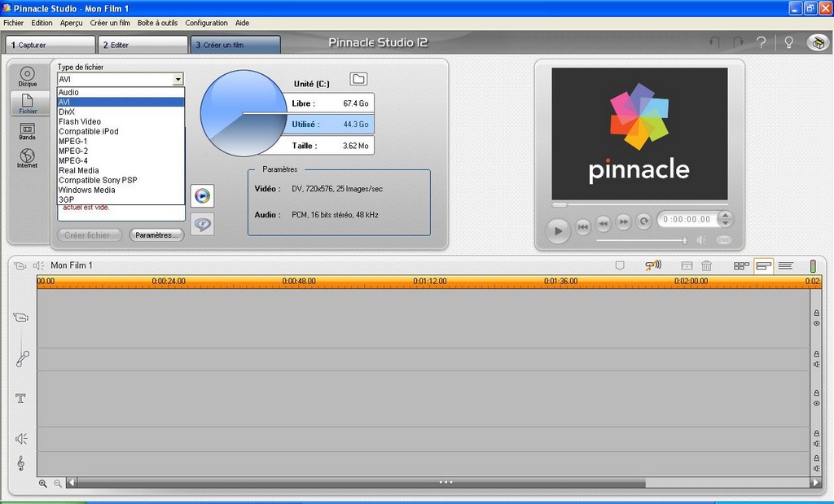Image resolution: width=834 pixels, height=504 pixels.
Task: Open the Fichier menu
Action: (x=13, y=23)
